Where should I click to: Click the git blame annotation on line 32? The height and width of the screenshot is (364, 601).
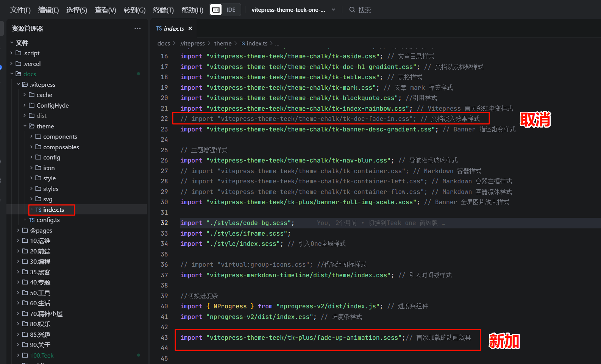(381, 223)
